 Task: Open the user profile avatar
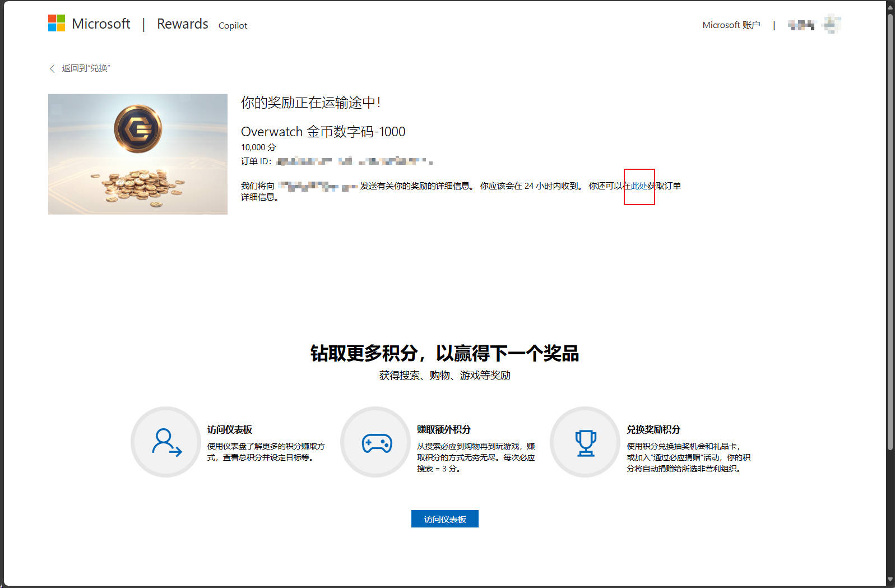point(832,25)
